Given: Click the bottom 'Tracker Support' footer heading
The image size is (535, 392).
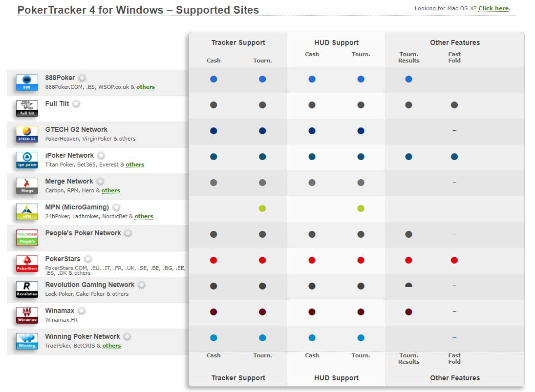Looking at the screenshot, I should click(238, 378).
